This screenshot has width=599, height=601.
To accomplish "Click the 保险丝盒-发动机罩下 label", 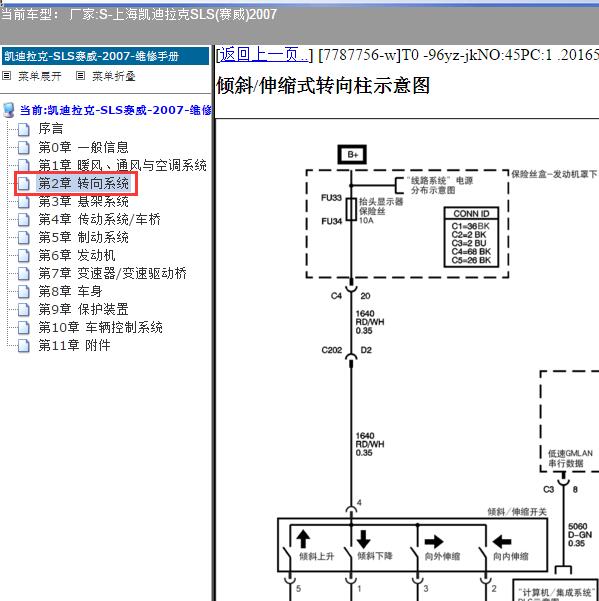I will (x=554, y=174).
